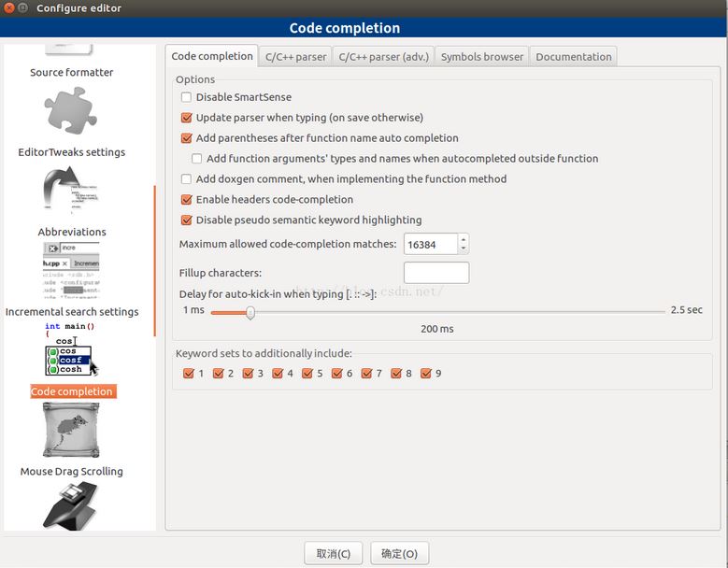
Task: Uncheck keyword set 8
Action: tap(396, 374)
